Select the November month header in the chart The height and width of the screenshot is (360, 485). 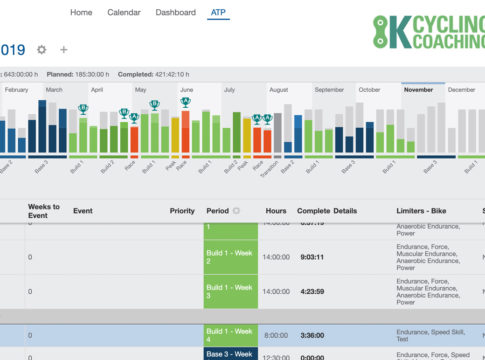[418, 90]
